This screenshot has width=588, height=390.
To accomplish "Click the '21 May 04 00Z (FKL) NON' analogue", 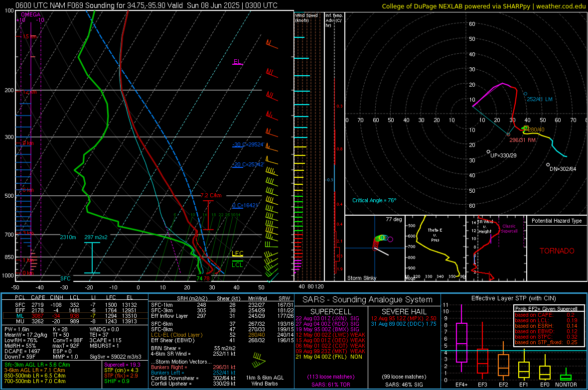I will [329, 357].
